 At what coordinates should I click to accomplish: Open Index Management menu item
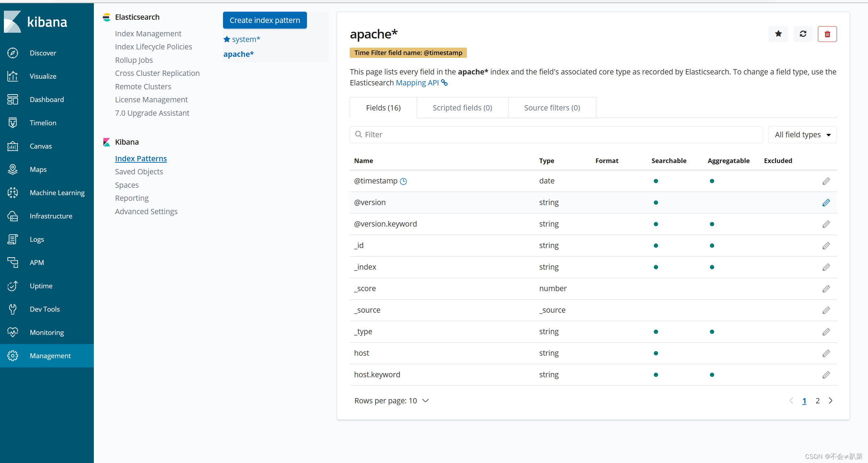[148, 34]
